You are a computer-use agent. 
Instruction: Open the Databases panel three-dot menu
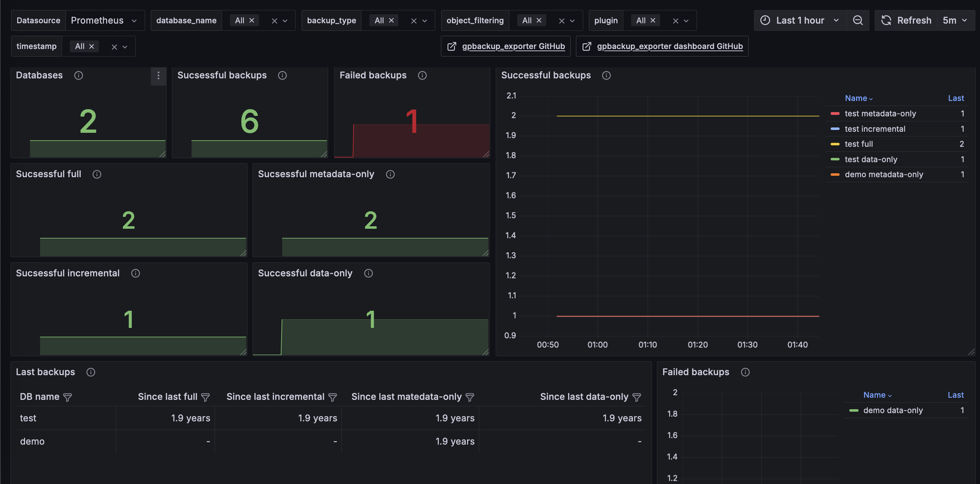[158, 76]
